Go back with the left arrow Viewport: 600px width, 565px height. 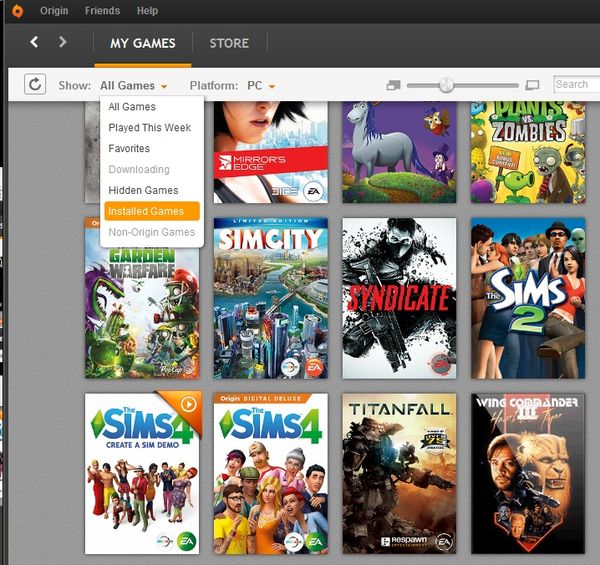(34, 42)
